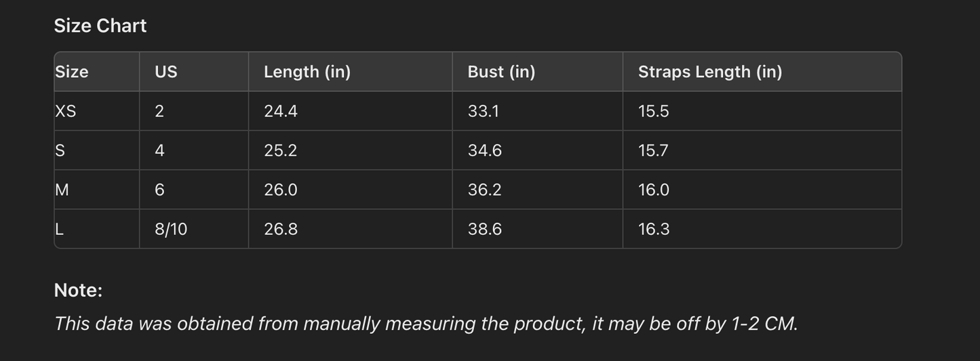Click the 24.4 length value
Screen dimensions: 980x361
coord(281,111)
